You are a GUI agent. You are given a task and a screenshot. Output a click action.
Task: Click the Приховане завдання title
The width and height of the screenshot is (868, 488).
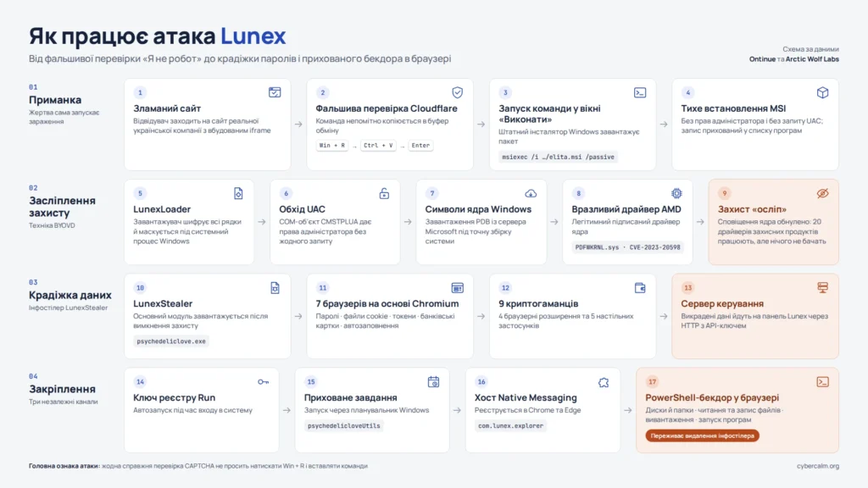350,398
